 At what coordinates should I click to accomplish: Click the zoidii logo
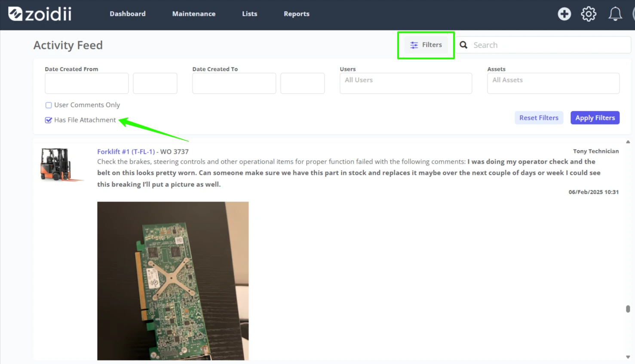pyautogui.click(x=40, y=14)
